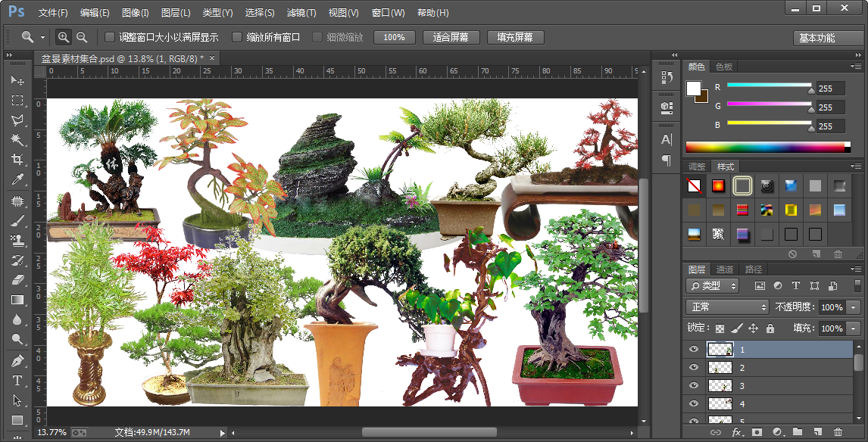Image resolution: width=868 pixels, height=442 pixels.
Task: Select the Pen tool
Action: (x=17, y=360)
